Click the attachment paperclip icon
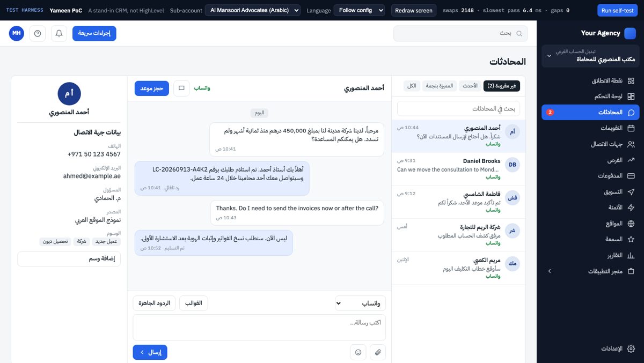This screenshot has width=644, height=363. pyautogui.click(x=378, y=352)
